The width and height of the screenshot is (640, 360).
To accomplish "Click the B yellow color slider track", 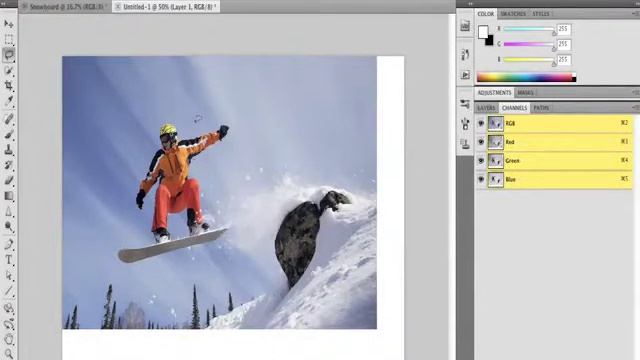I will click(x=529, y=60).
